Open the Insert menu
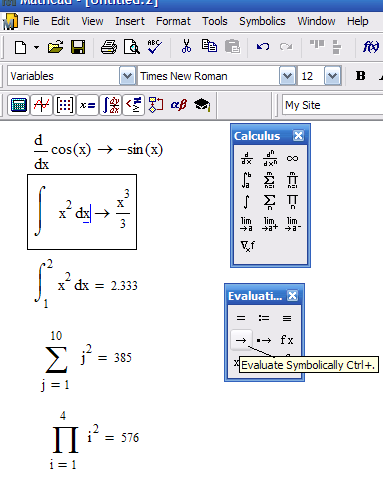This screenshot has width=383, height=486. coord(130,21)
